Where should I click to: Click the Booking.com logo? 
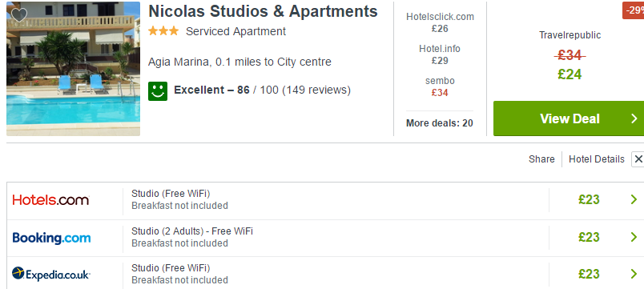coord(51,238)
